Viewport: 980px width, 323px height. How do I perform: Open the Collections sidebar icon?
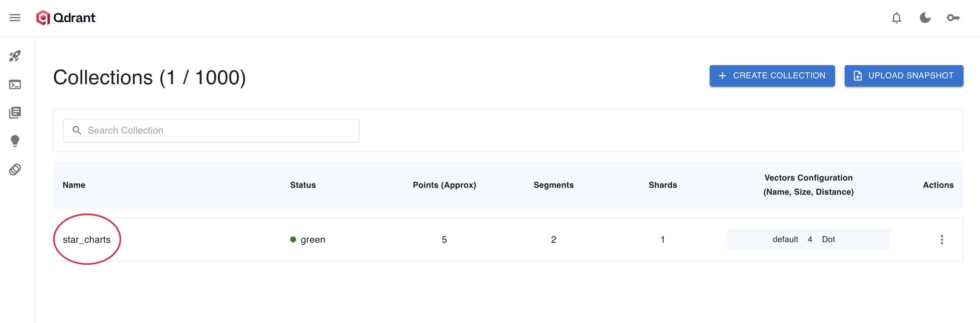click(15, 112)
